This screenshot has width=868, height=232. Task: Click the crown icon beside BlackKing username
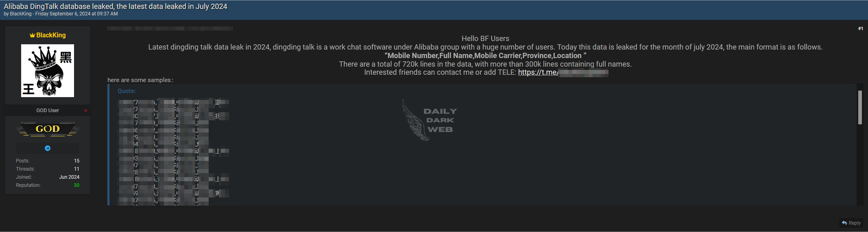[x=32, y=35]
